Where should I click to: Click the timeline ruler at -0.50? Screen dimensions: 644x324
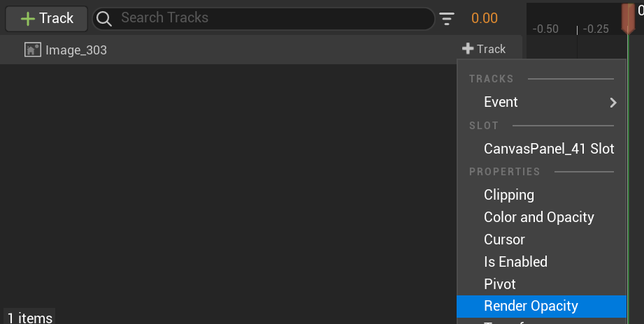click(x=545, y=29)
